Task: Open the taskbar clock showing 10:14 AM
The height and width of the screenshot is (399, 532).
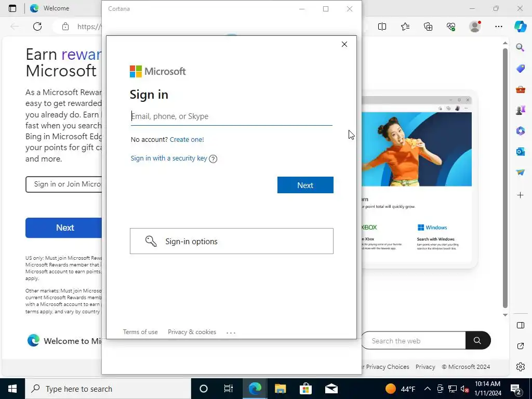Action: 487,389
